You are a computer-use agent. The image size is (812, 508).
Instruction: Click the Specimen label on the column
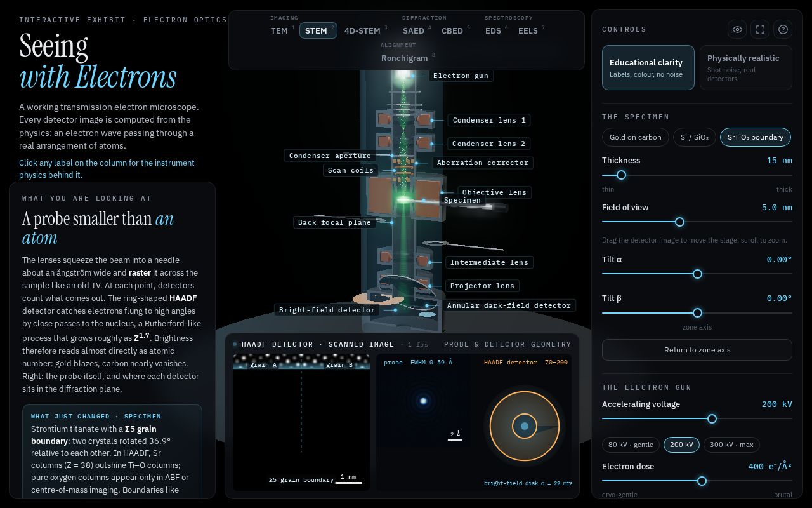(462, 200)
